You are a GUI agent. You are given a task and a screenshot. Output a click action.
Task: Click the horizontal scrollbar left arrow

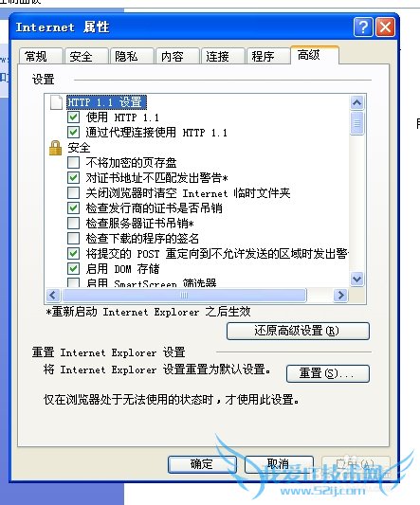(x=53, y=295)
